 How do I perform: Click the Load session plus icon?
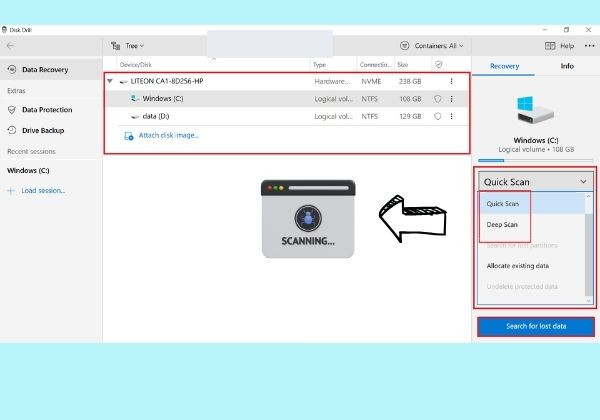click(x=11, y=191)
